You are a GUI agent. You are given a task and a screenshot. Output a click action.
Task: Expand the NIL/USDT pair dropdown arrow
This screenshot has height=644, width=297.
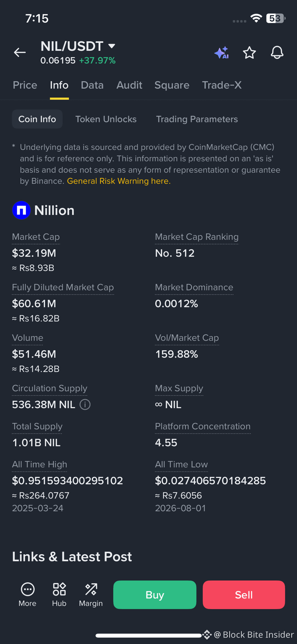point(112,46)
